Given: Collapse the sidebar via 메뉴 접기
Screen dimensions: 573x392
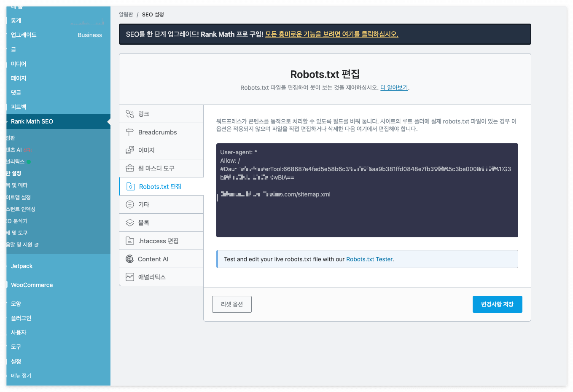Looking at the screenshot, I should point(21,376).
